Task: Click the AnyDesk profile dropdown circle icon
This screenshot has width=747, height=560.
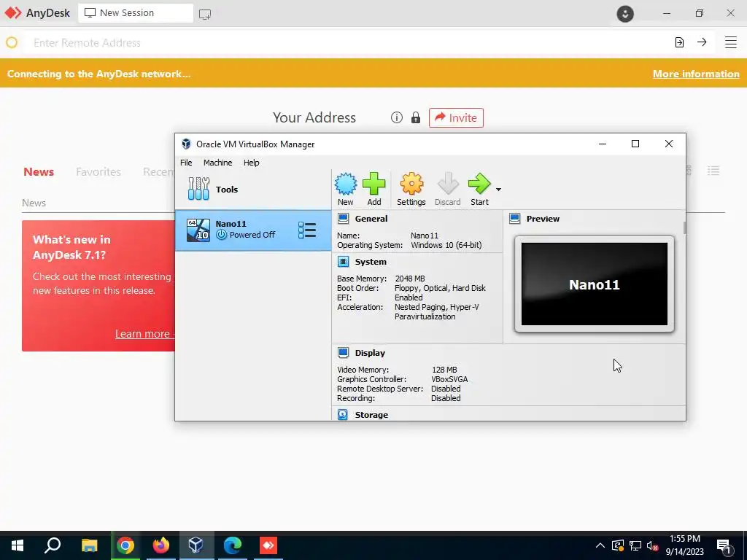Action: [x=625, y=13]
